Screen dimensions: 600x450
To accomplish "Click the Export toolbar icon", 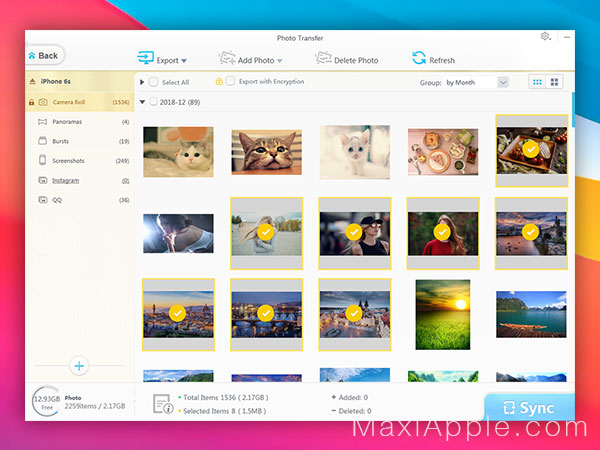I will tap(145, 58).
